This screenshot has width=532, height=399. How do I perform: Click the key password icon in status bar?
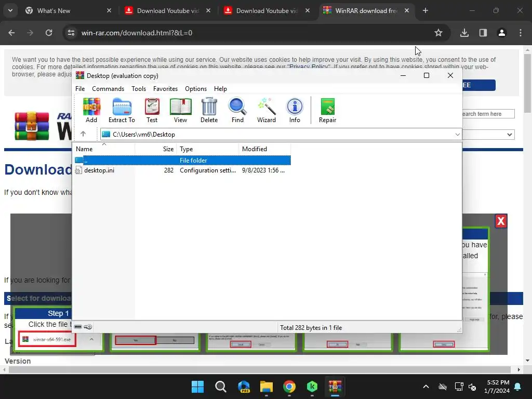pos(88,327)
